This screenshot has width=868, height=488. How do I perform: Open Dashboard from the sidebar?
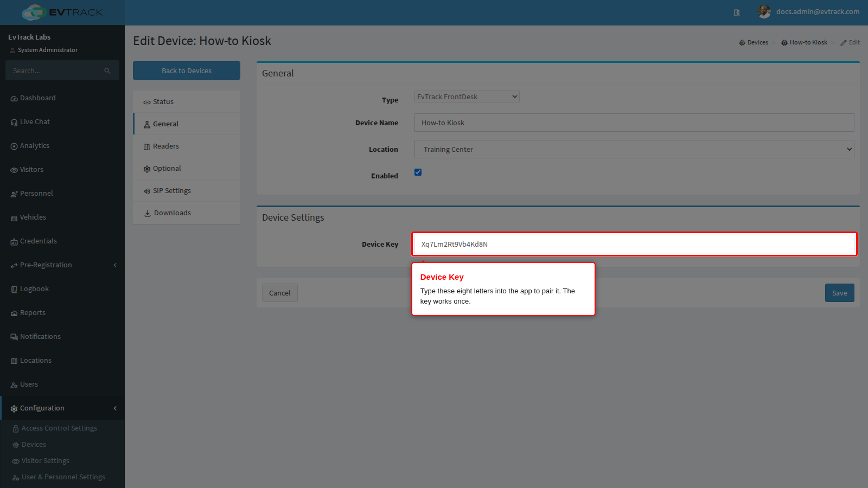coord(62,98)
